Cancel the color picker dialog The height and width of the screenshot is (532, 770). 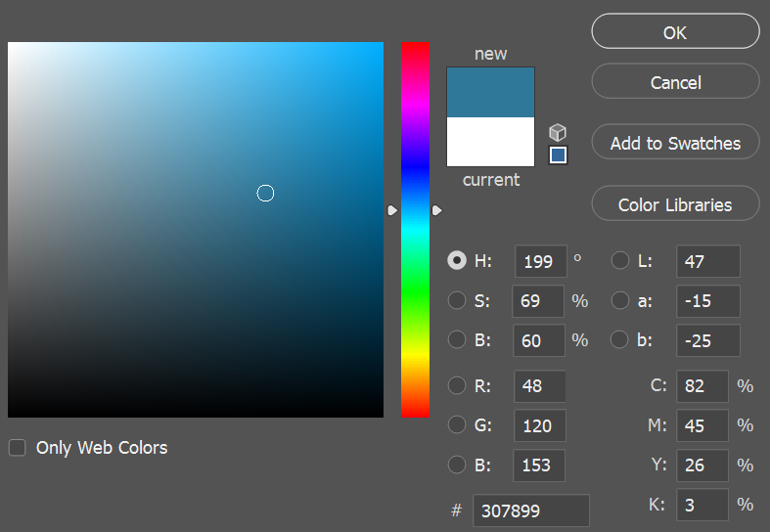point(675,81)
